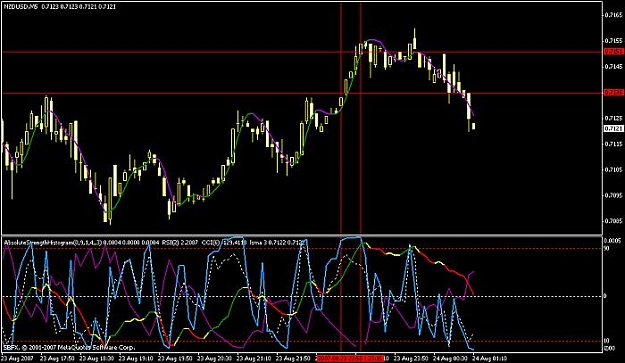625x363 pixels.
Task: Select the 0.7145 price axis label
Action: pyautogui.click(x=613, y=66)
